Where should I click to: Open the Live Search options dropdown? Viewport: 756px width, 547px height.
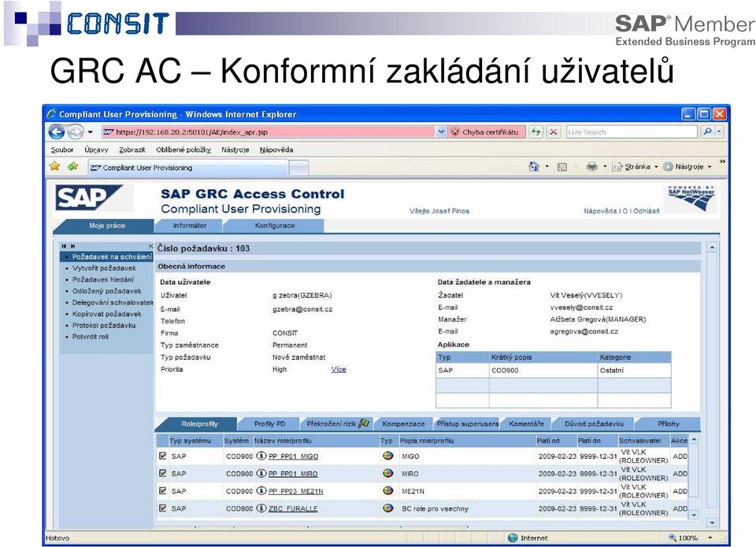[x=719, y=131]
